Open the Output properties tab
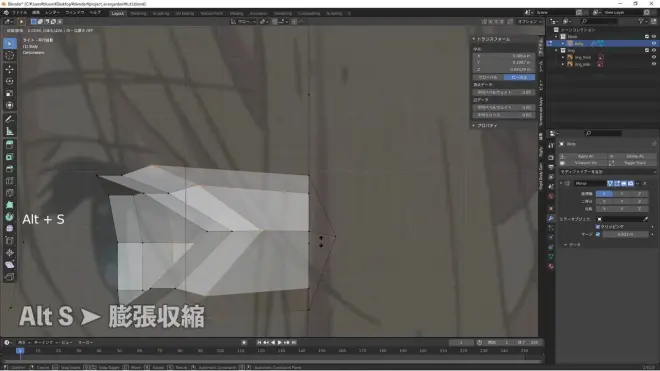The width and height of the screenshot is (660, 371). coord(551,167)
